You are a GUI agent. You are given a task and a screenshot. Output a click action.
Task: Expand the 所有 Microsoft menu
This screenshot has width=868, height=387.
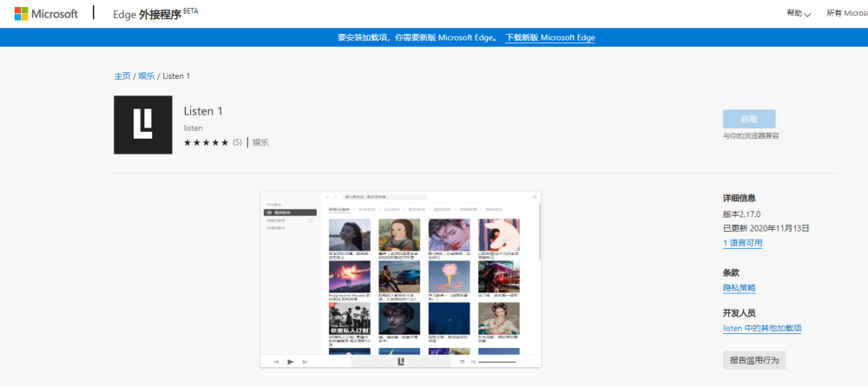847,13
